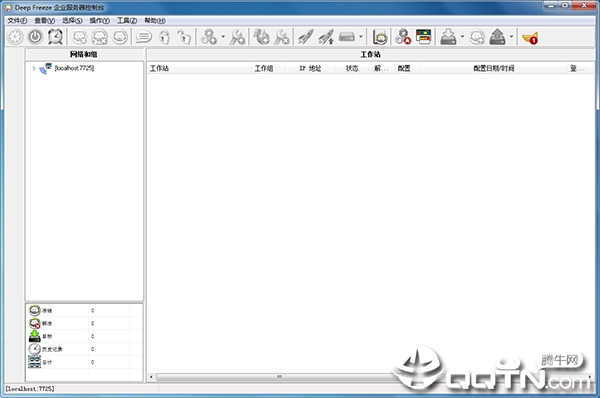Click the power shutdown toolbar icon

(35, 37)
